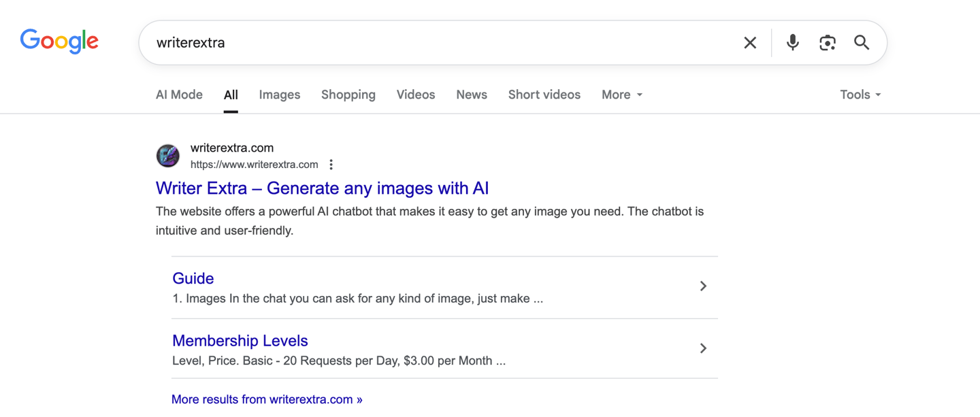Switch to Images tab

280,95
